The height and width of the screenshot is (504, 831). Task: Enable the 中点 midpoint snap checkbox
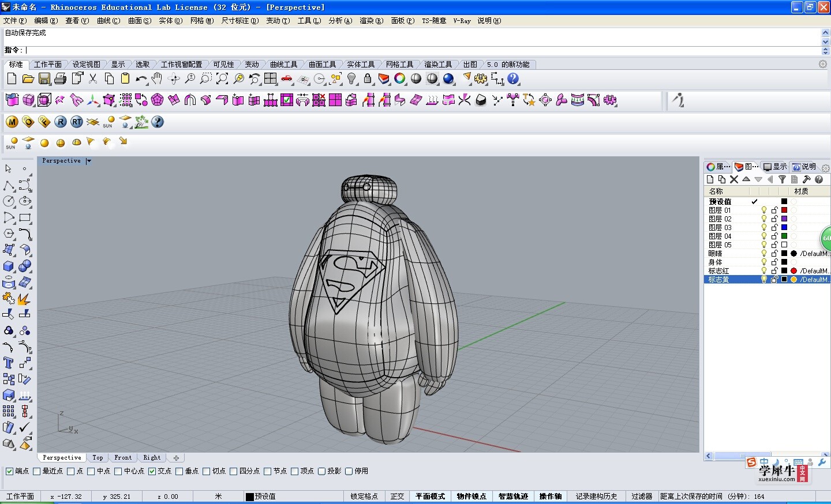click(91, 471)
